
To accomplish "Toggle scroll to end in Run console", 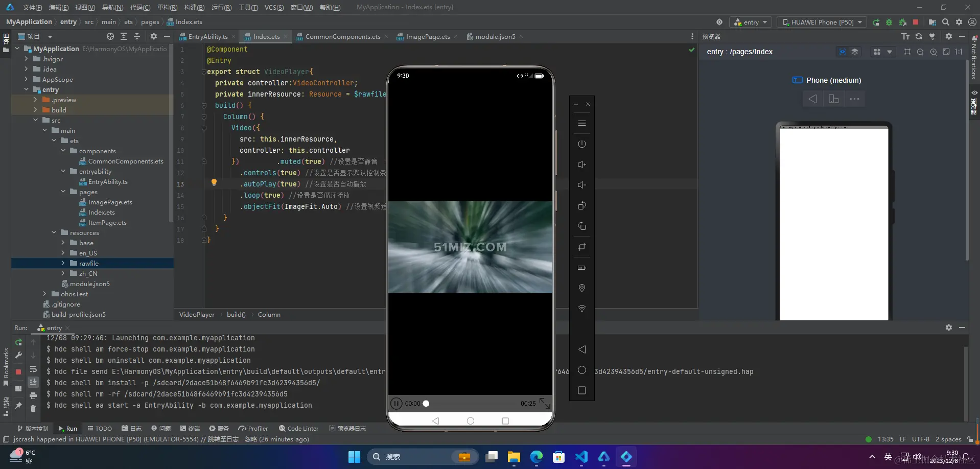I will coord(33,382).
